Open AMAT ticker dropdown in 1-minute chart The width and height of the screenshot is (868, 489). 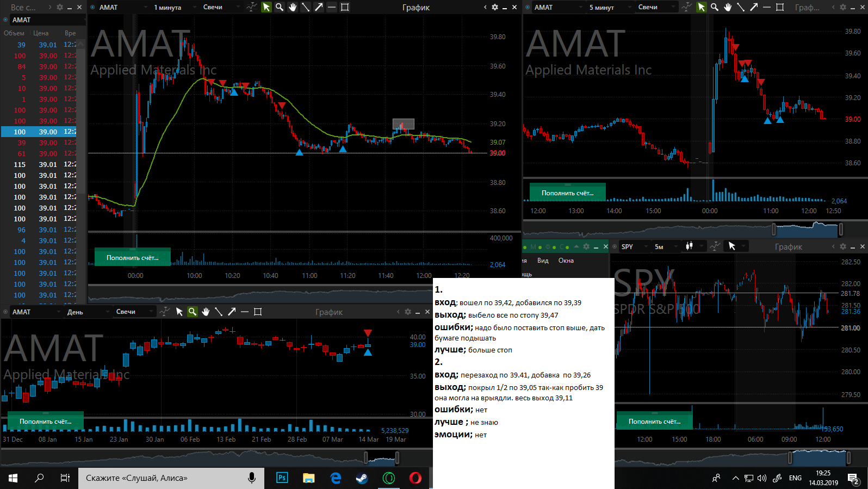[x=124, y=7]
